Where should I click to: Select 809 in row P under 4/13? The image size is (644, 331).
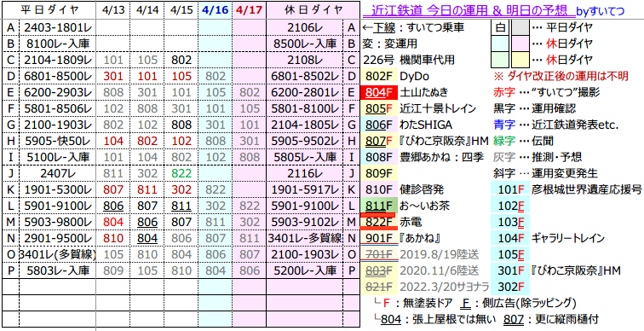[x=113, y=270]
